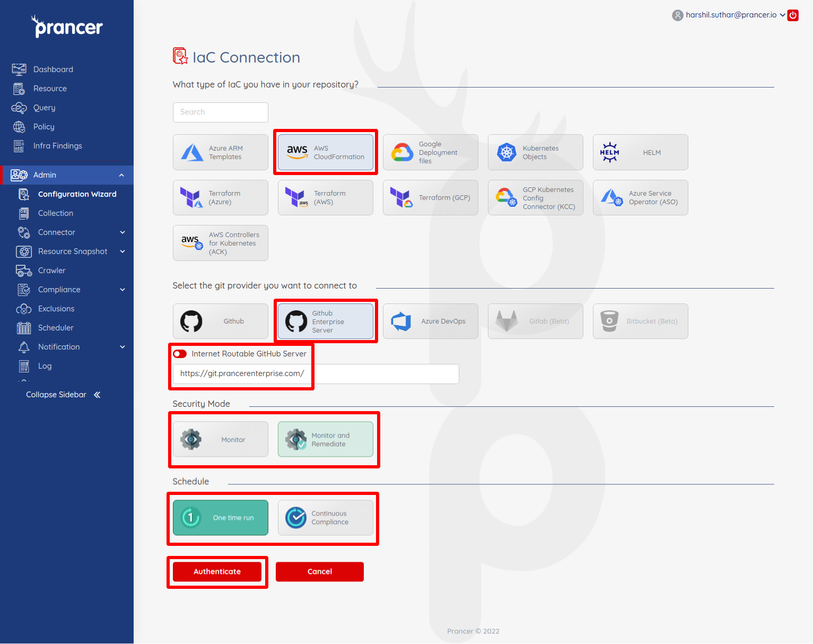The width and height of the screenshot is (813, 644).
Task: Select Gitlab (Beta) provider card
Action: [x=536, y=321]
